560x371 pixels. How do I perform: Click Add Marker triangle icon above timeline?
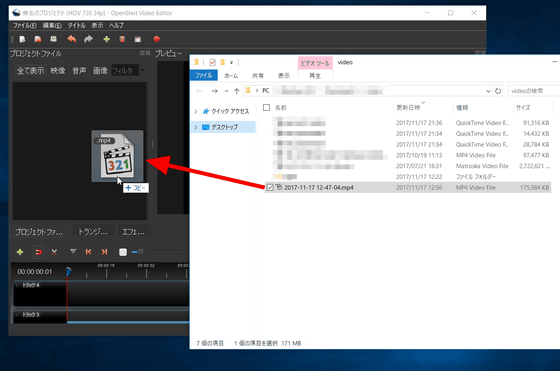point(73,251)
